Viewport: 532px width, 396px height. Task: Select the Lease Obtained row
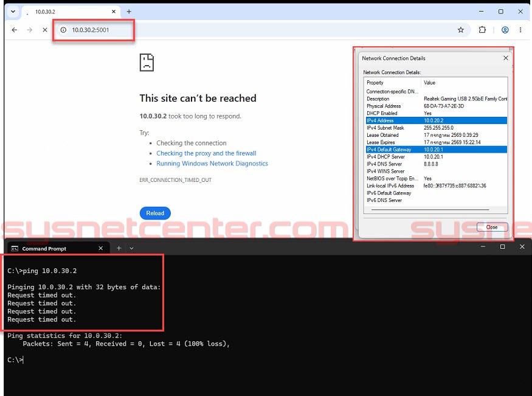[437, 135]
